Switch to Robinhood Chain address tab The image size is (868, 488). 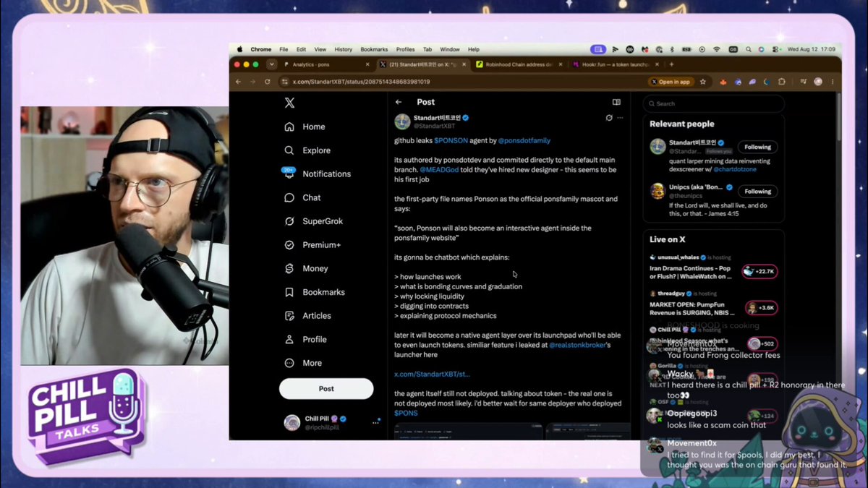tap(519, 64)
